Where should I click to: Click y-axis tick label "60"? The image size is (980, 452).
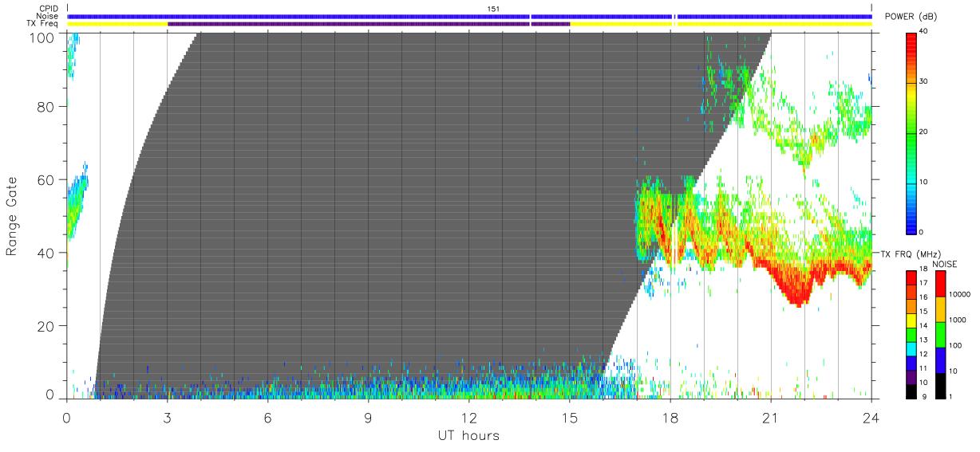[47, 179]
